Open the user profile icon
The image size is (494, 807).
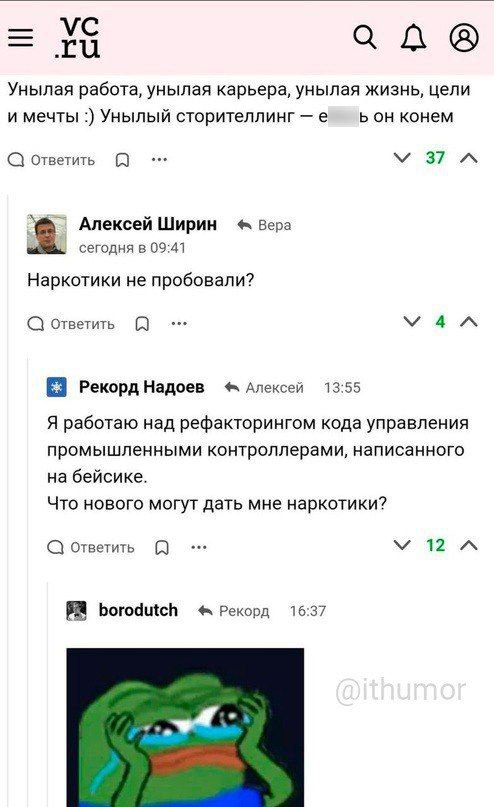click(x=464, y=38)
